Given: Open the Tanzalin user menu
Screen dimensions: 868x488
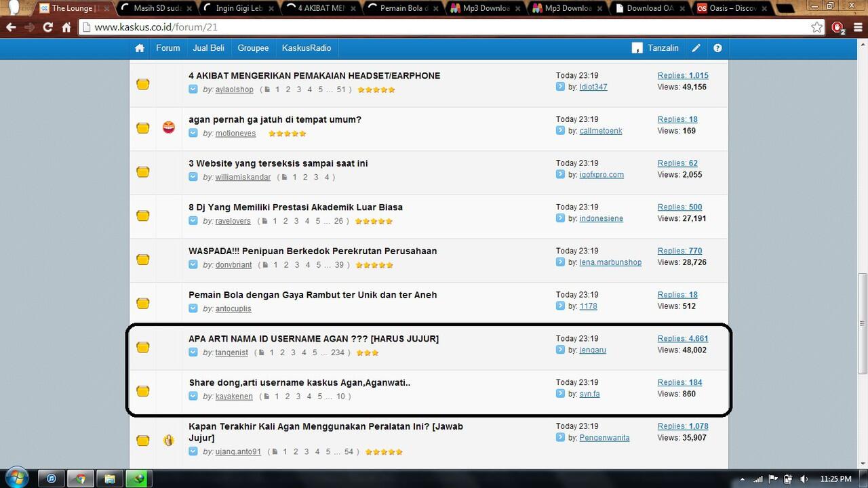Looking at the screenshot, I should (663, 48).
